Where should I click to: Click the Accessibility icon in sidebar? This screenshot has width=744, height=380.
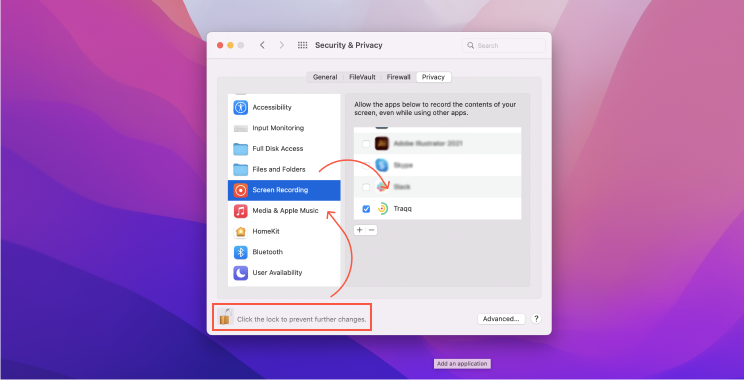tap(241, 107)
